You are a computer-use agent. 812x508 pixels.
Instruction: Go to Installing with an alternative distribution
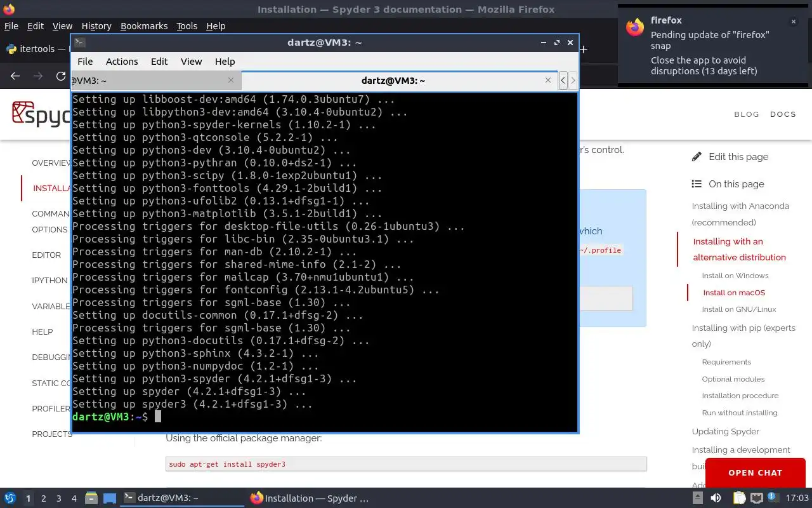739,249
